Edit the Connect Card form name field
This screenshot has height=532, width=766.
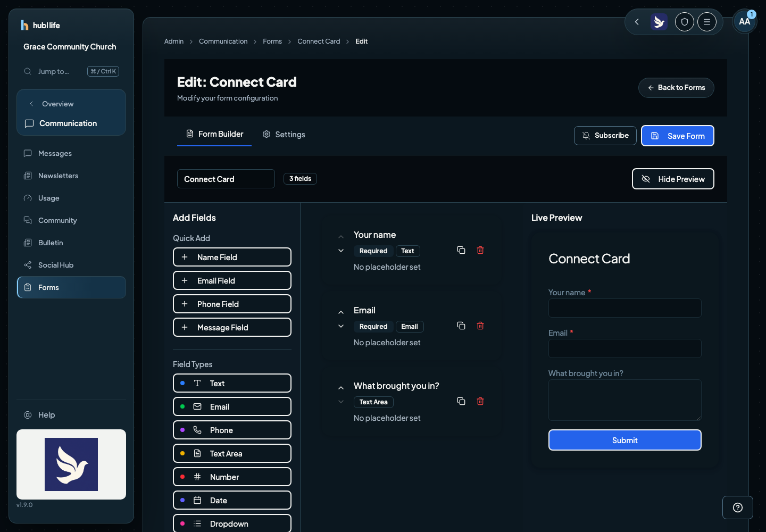tap(226, 179)
